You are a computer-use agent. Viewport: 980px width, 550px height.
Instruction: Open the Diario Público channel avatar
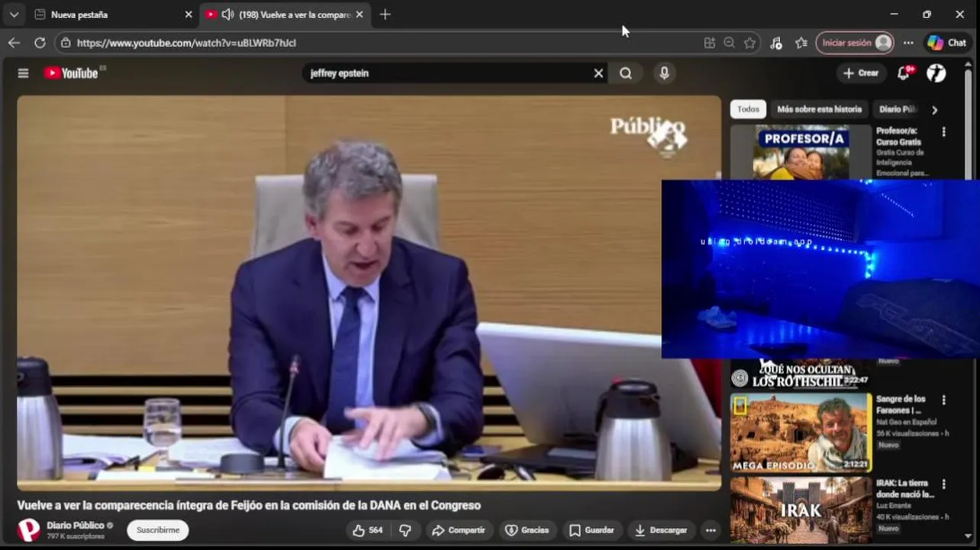point(28,530)
